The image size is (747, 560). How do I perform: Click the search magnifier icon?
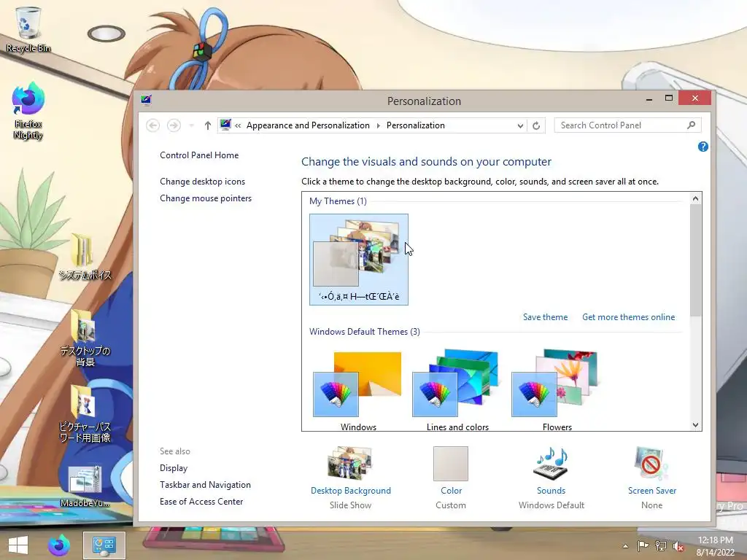[692, 125]
